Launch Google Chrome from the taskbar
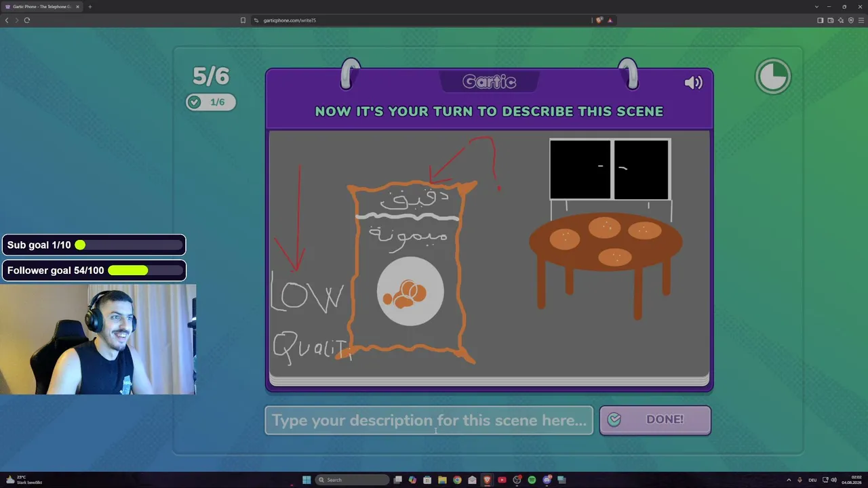Image resolution: width=868 pixels, height=488 pixels. (457, 480)
